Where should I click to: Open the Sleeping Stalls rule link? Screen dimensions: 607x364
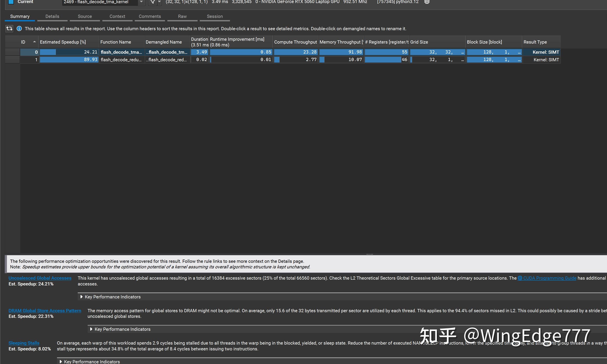pos(24,343)
